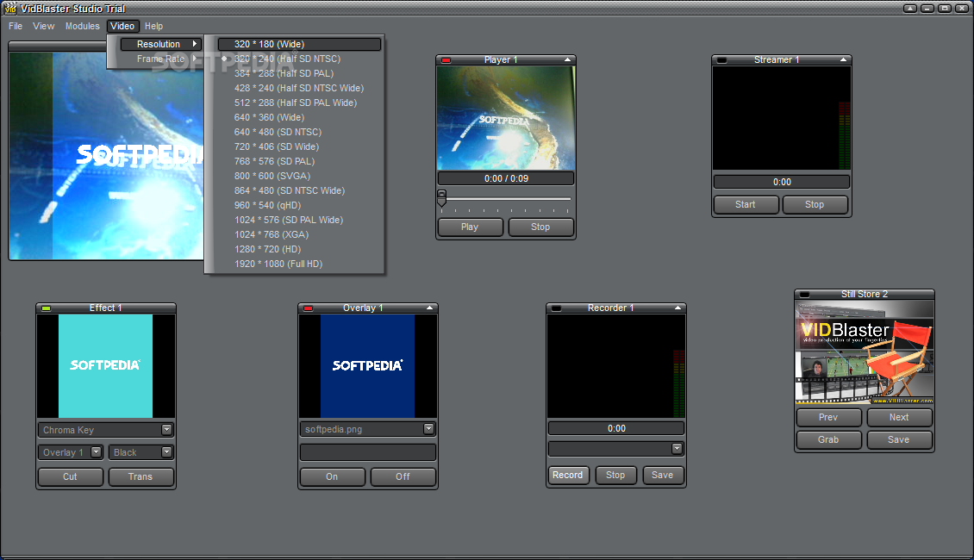Choose 768 * 576 (SD PAL) resolution

[x=299, y=161]
